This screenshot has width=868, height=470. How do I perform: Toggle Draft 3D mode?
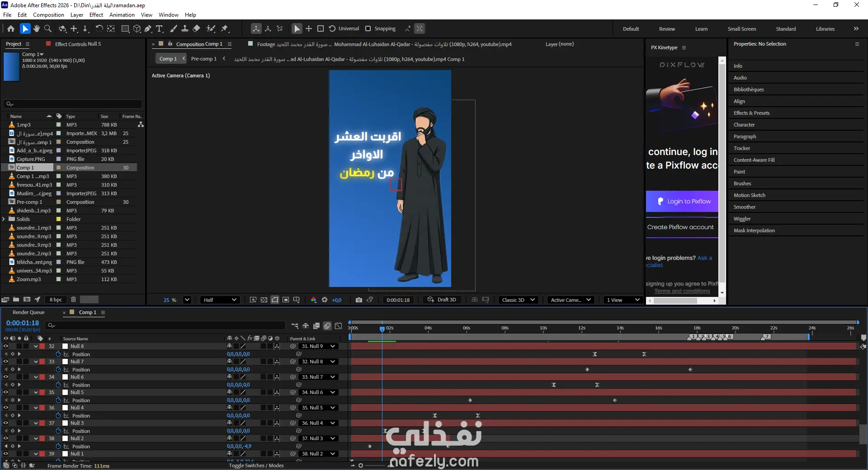tap(442, 300)
